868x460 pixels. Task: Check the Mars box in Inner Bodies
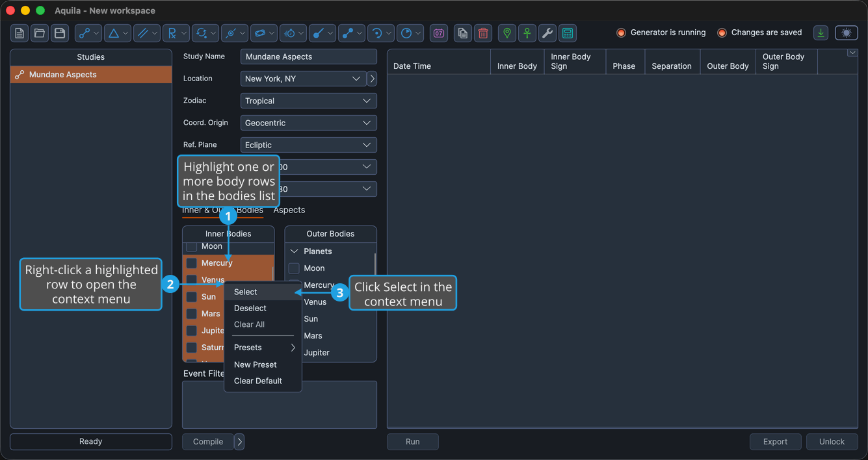coord(192,314)
